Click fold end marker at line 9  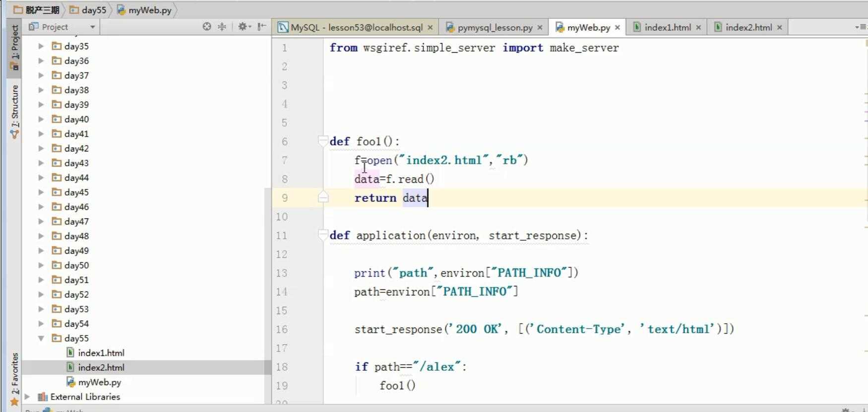323,198
